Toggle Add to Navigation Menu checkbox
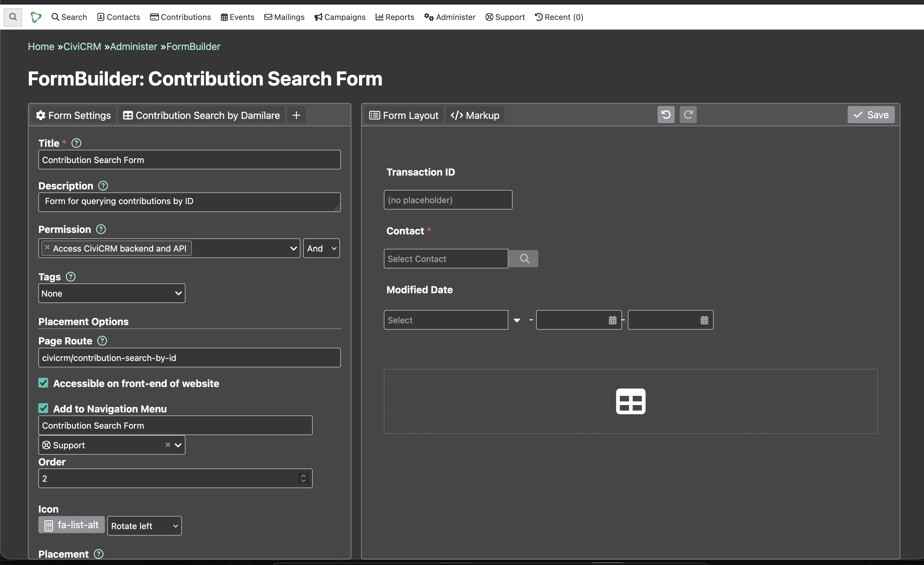Viewport: 924px width, 565px height. (x=44, y=408)
